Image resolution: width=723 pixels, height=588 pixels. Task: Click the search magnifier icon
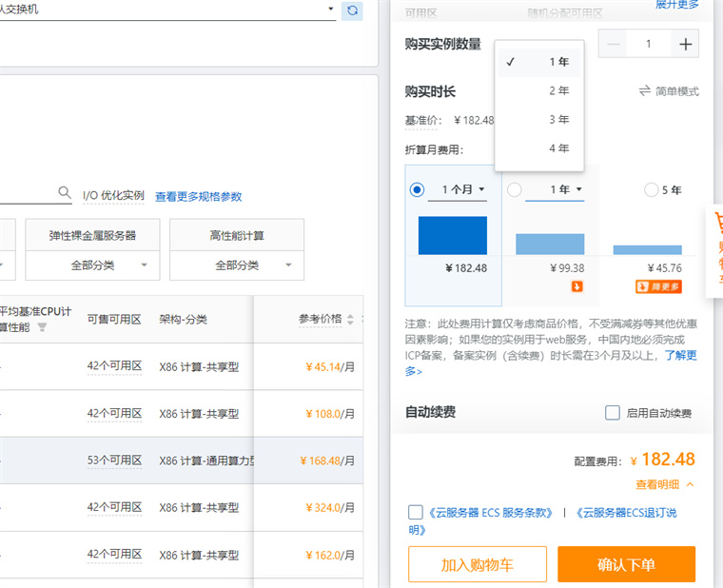pos(65,193)
